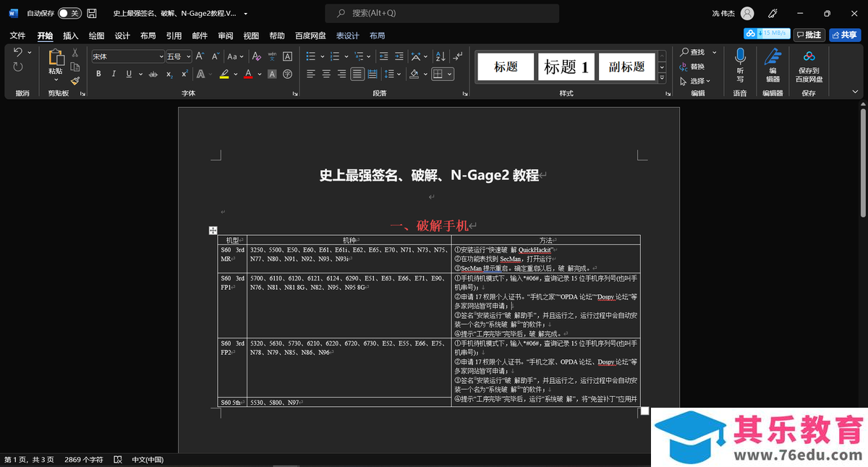The height and width of the screenshot is (467, 868).
Task: Click the phonetic guide (wén) icon
Action: pyautogui.click(x=272, y=56)
